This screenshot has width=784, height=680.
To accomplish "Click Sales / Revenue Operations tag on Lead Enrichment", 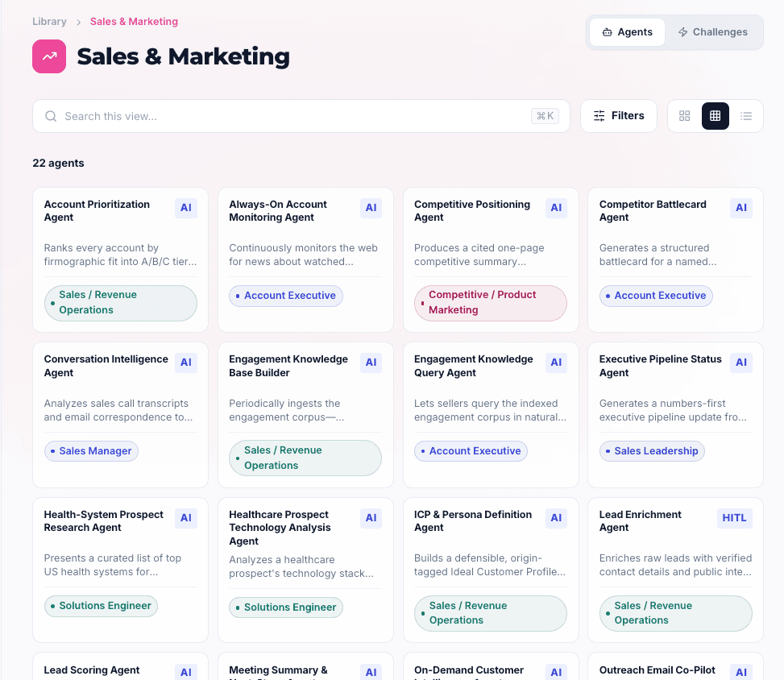I will [675, 613].
